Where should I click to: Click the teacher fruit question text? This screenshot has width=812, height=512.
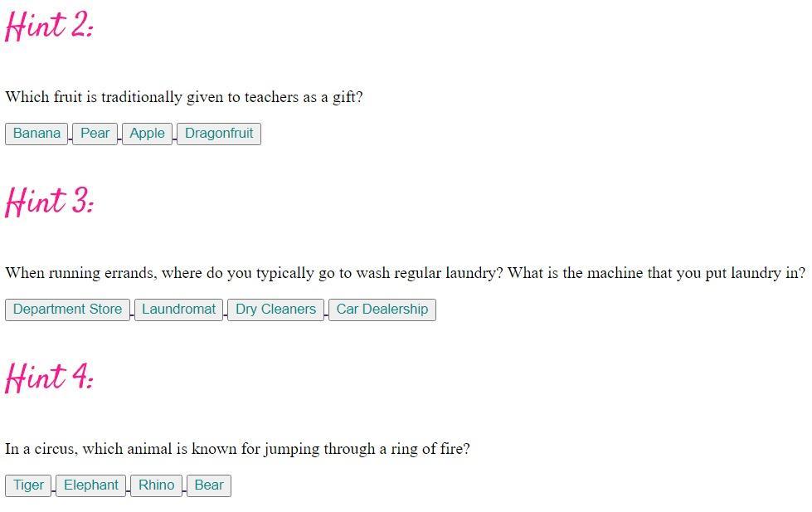pyautogui.click(x=183, y=97)
